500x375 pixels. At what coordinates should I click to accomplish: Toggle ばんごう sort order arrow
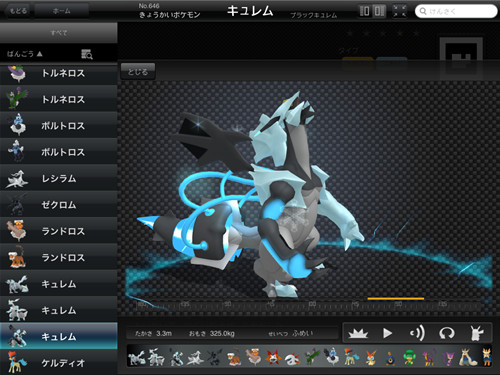[40, 54]
